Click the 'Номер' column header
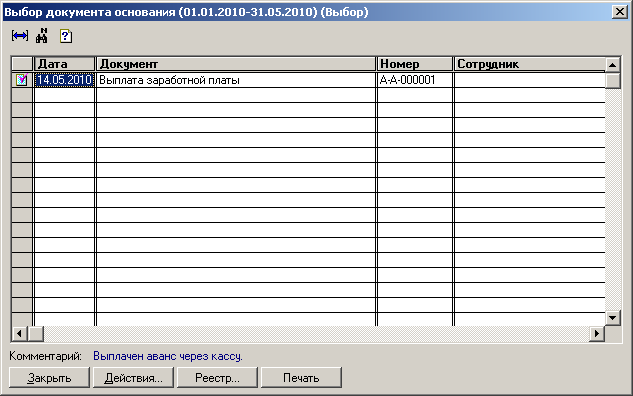The height and width of the screenshot is (396, 633). 415,64
